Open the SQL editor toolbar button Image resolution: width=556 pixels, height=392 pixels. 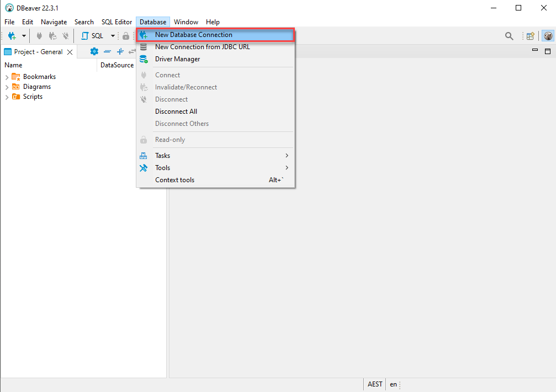click(92, 36)
